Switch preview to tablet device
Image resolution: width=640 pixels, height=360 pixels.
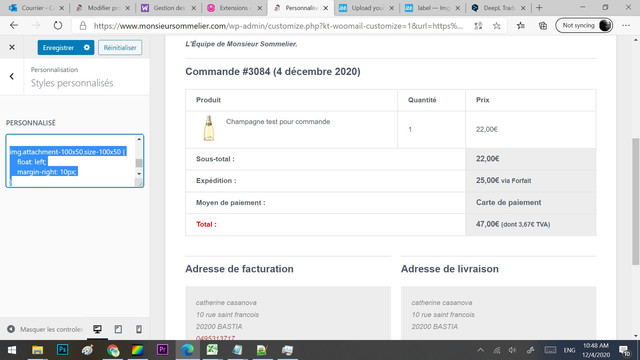pos(118,329)
